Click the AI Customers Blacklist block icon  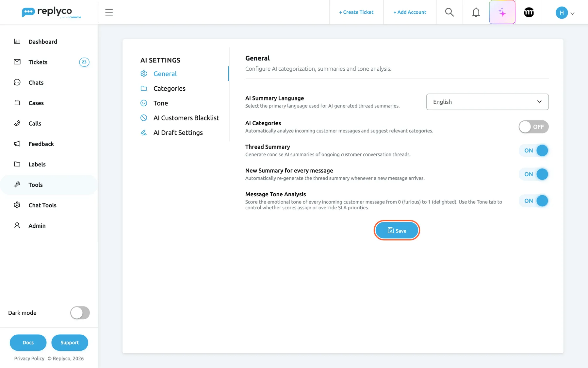pyautogui.click(x=144, y=118)
